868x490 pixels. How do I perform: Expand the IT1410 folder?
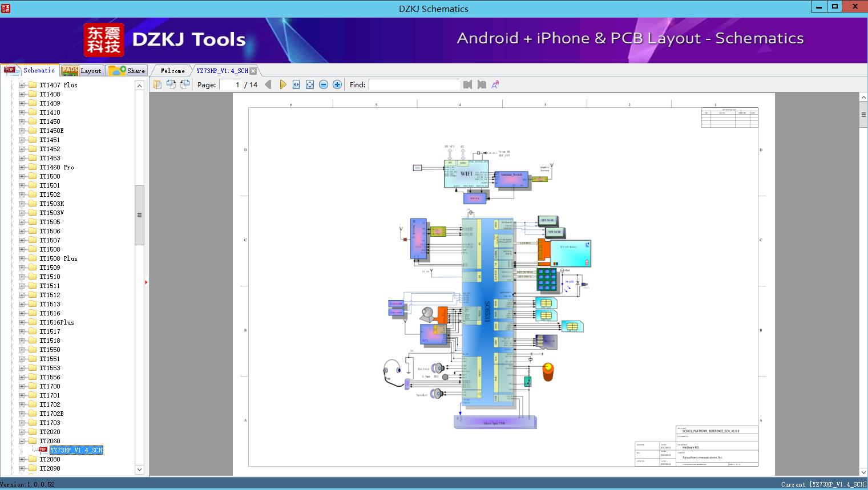pos(22,112)
